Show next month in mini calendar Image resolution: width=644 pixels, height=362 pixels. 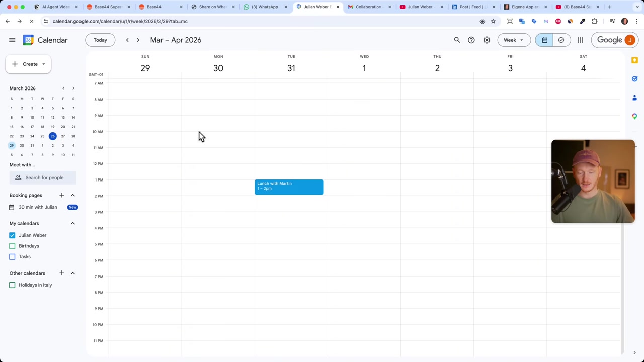point(73,88)
